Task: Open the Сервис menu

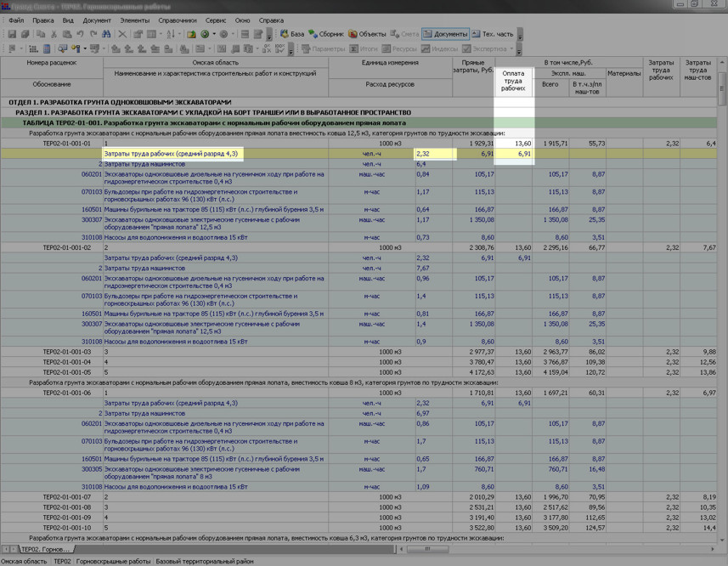Action: (216, 20)
